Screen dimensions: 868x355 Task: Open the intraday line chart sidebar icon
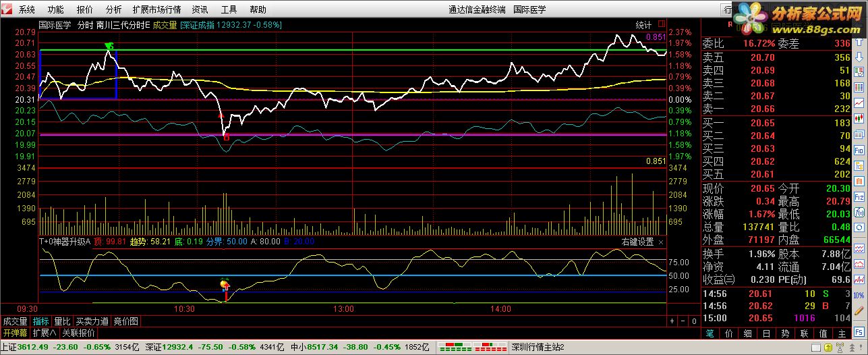pyautogui.click(x=859, y=103)
